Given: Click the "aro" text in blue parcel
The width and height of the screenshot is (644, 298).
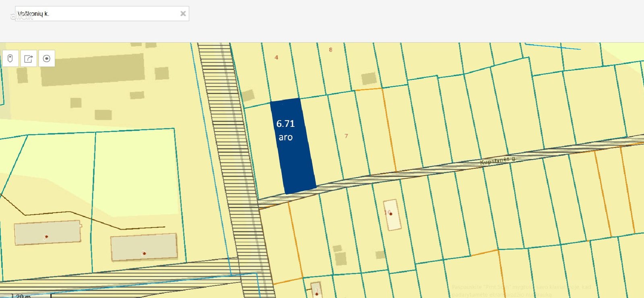Looking at the screenshot, I should pos(285,137).
